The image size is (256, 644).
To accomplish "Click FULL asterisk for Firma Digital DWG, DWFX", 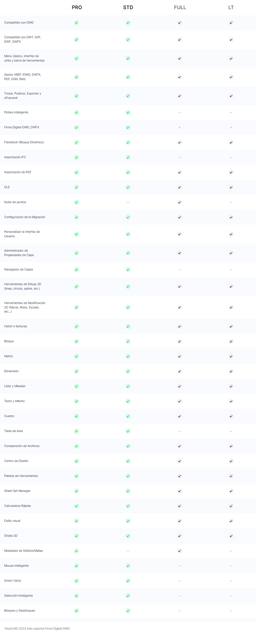I will (x=180, y=128).
